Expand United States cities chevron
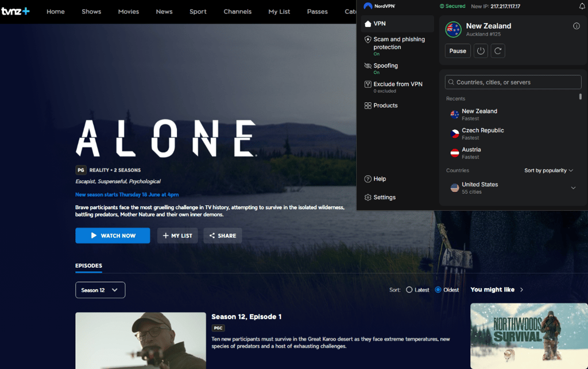588x369 pixels. click(x=573, y=188)
